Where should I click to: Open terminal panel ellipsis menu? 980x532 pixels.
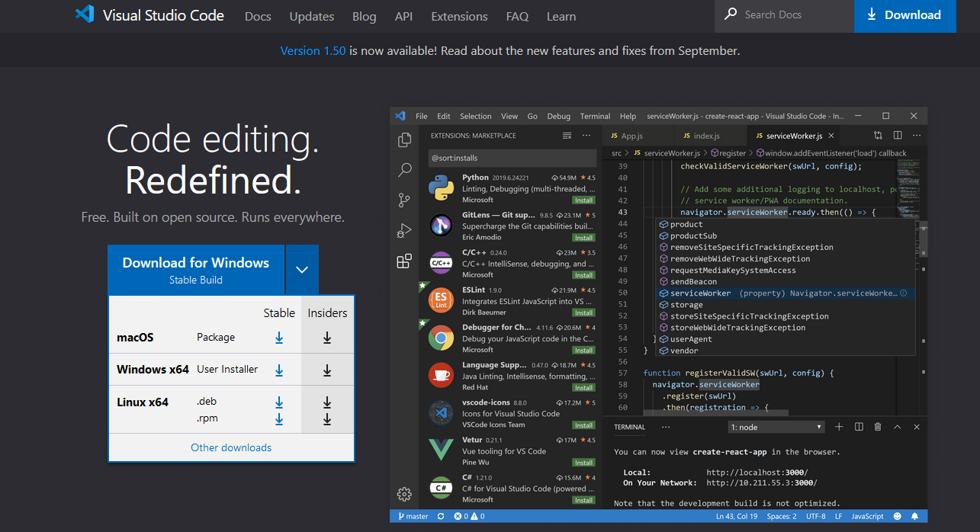(x=666, y=427)
